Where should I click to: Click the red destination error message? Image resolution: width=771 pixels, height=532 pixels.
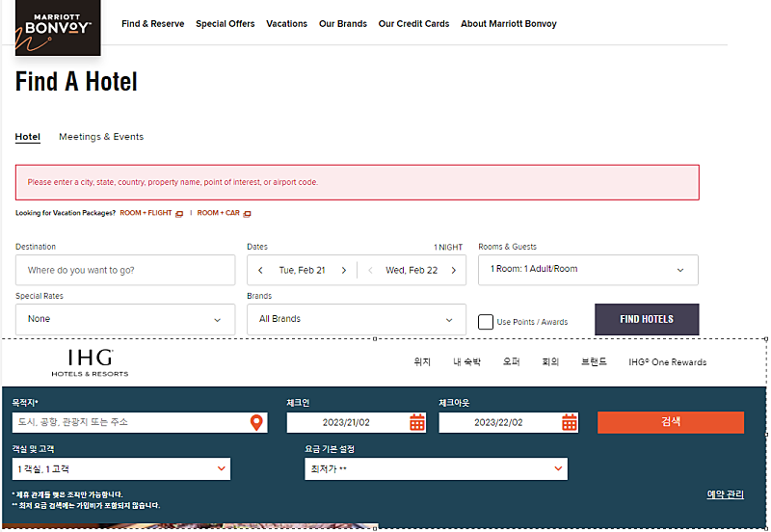pyautogui.click(x=358, y=182)
